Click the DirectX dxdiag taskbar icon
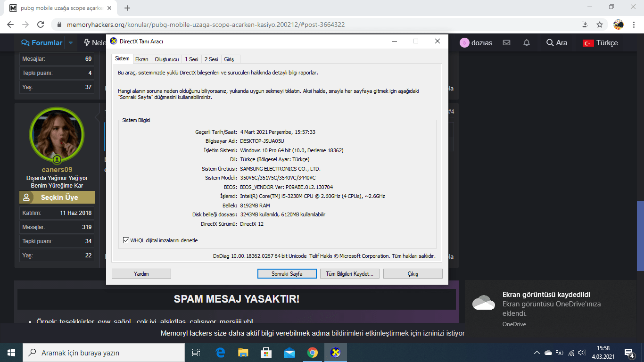644x362 pixels. point(335,353)
